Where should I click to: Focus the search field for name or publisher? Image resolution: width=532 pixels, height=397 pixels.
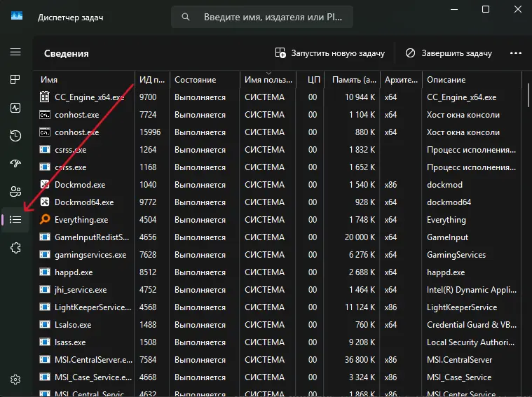[262, 17]
